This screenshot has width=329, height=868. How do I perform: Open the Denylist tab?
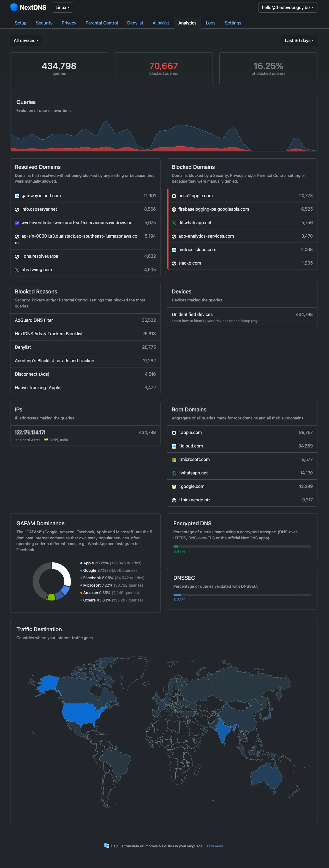pyautogui.click(x=135, y=23)
